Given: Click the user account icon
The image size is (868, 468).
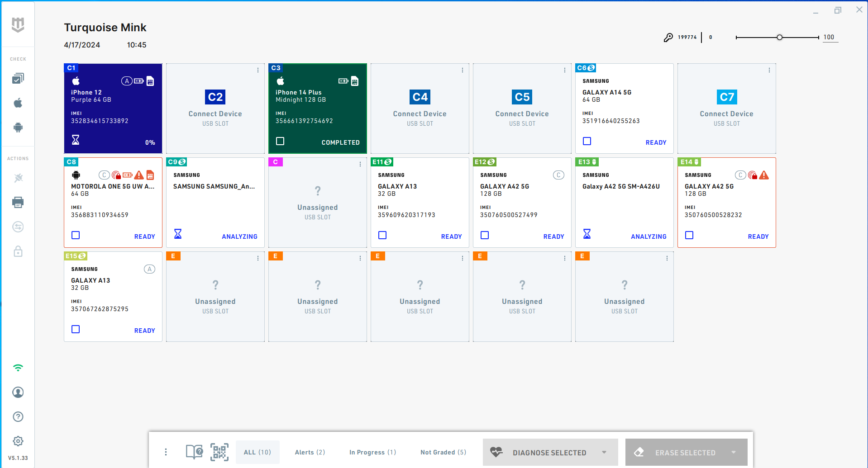Looking at the screenshot, I should pos(18,392).
